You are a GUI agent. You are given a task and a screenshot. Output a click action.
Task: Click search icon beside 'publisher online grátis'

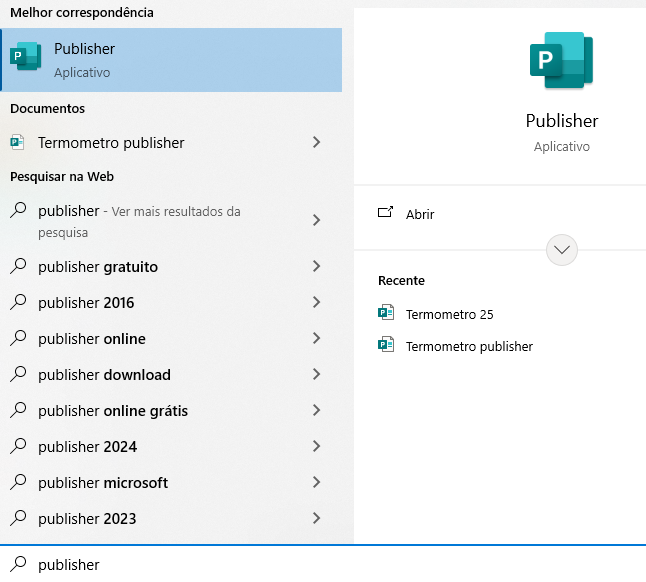[x=18, y=410]
